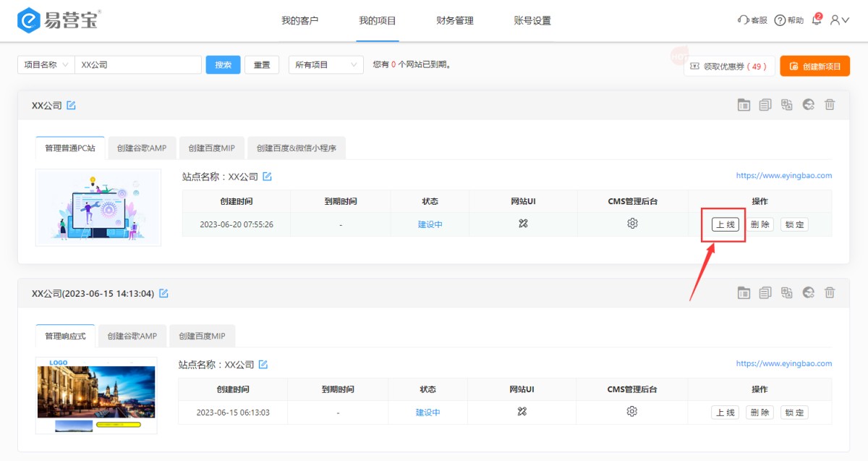The height and width of the screenshot is (461, 868).
Task: Edit first XX公司 project name pencil icon
Action: [71, 106]
